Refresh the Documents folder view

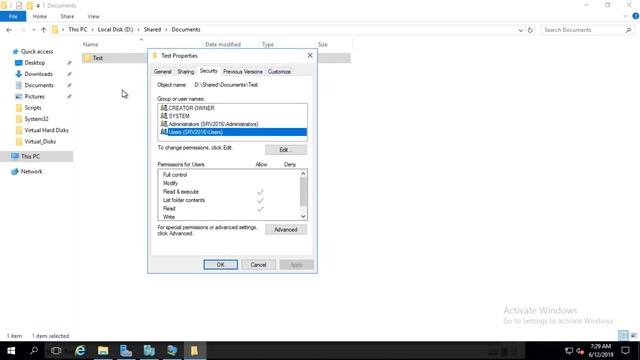[x=530, y=30]
